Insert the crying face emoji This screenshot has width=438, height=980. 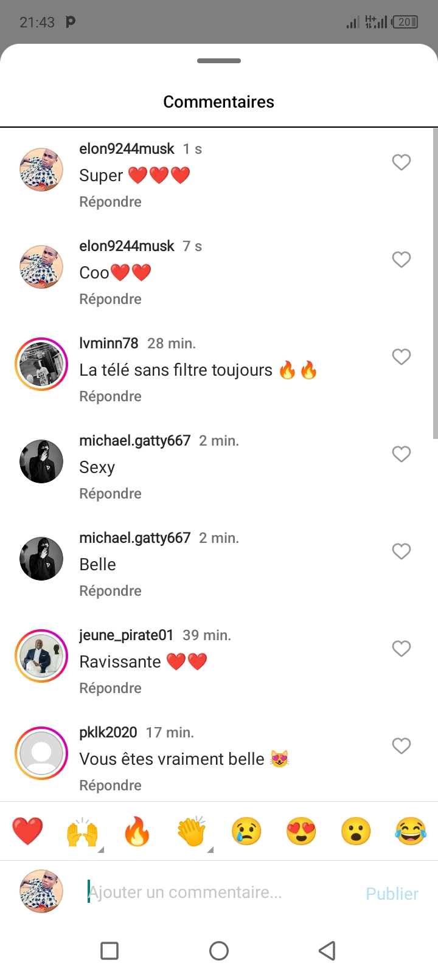pyautogui.click(x=246, y=831)
